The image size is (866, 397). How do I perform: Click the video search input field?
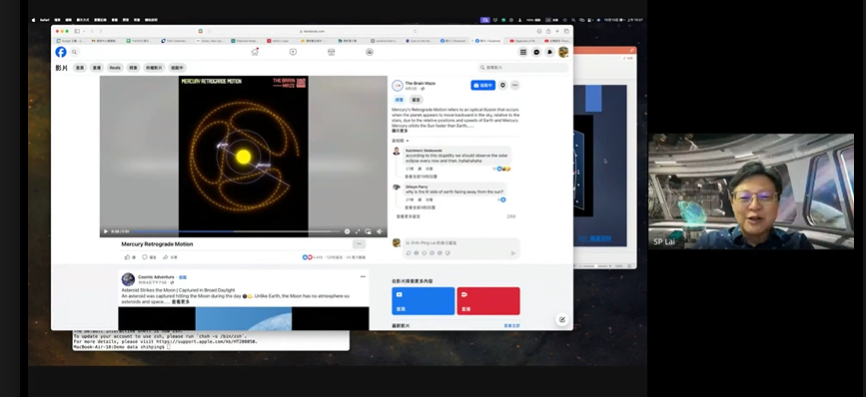[524, 67]
